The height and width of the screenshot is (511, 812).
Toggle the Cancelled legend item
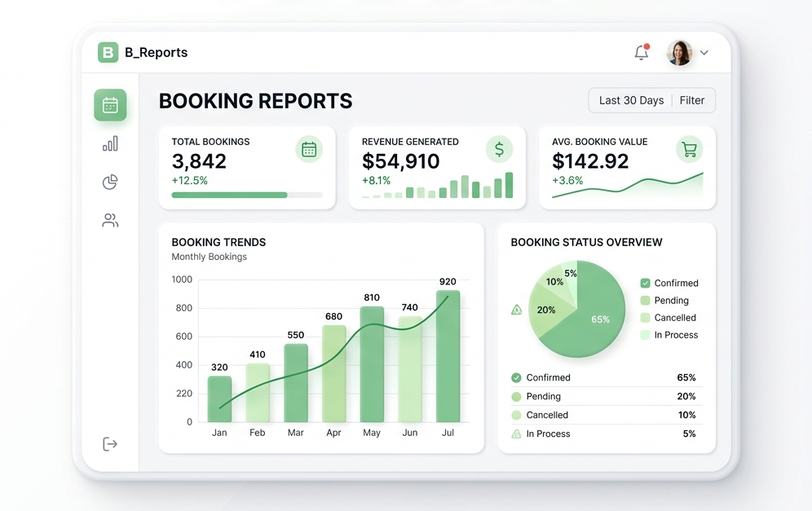click(x=667, y=318)
